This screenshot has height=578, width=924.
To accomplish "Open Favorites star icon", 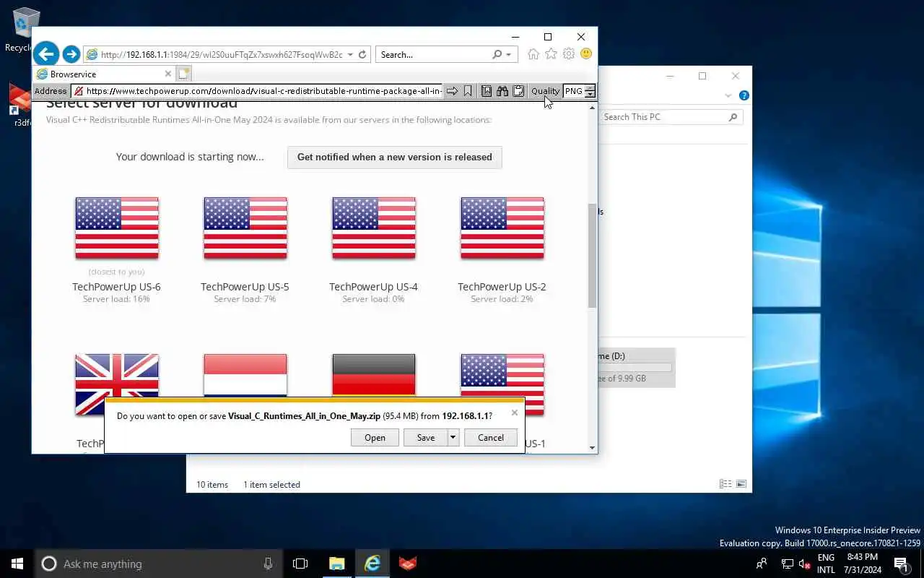I will pyautogui.click(x=551, y=54).
